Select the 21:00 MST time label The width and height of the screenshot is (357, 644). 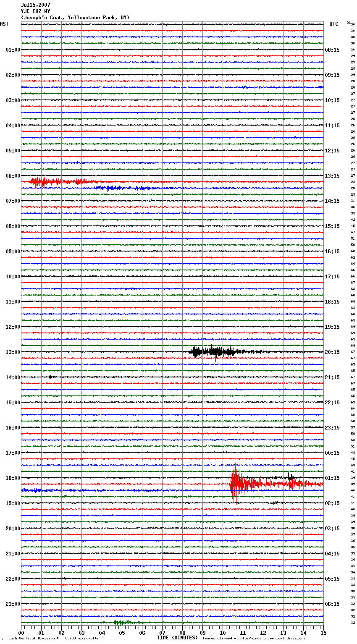pyautogui.click(x=13, y=554)
